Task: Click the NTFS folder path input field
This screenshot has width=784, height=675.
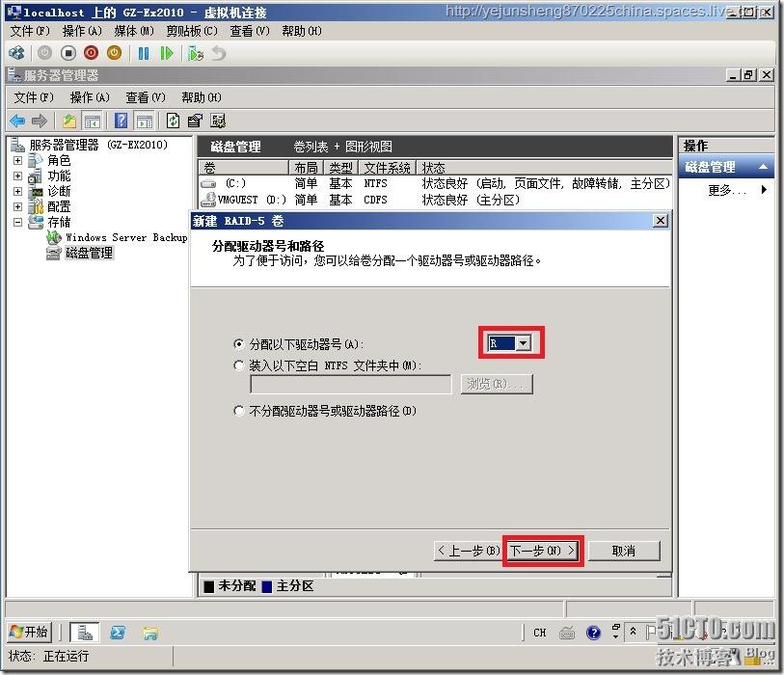Action: (351, 385)
